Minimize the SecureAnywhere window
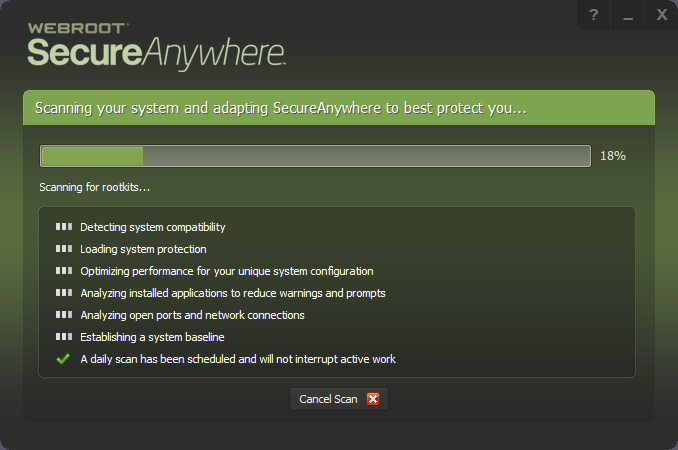The width and height of the screenshot is (678, 450). pyautogui.click(x=628, y=15)
